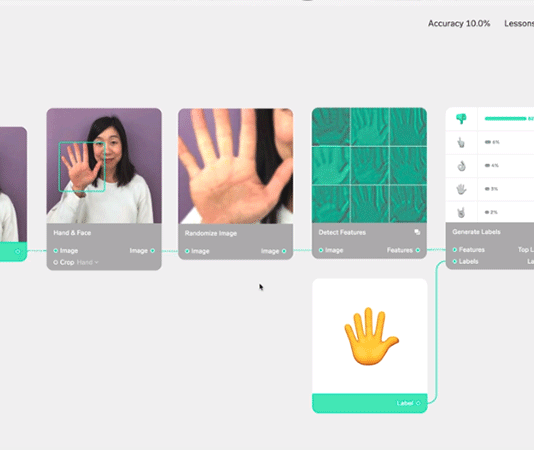Open the Lessons menu item
Screen dimensions: 534x450
[x=519, y=24]
